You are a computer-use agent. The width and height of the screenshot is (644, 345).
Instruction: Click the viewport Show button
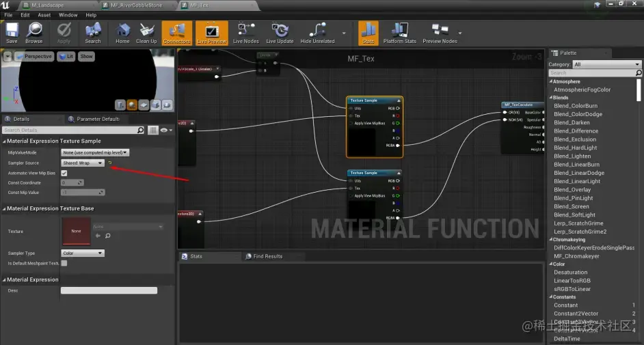pos(86,56)
